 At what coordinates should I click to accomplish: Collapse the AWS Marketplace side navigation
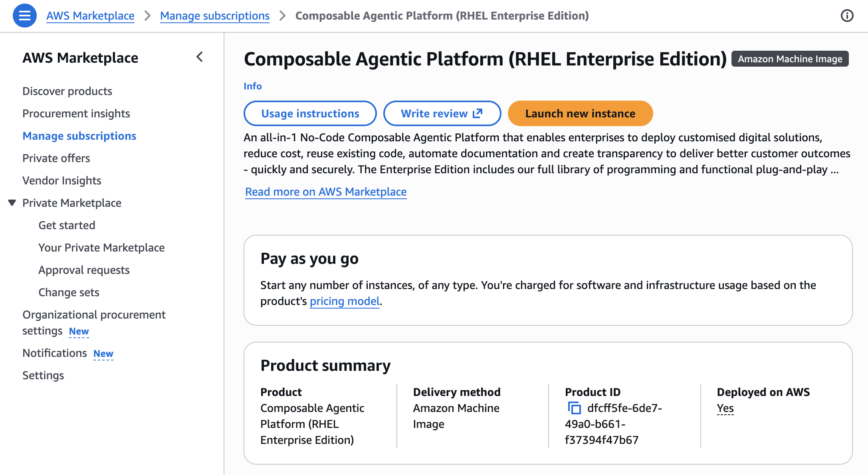pos(200,57)
